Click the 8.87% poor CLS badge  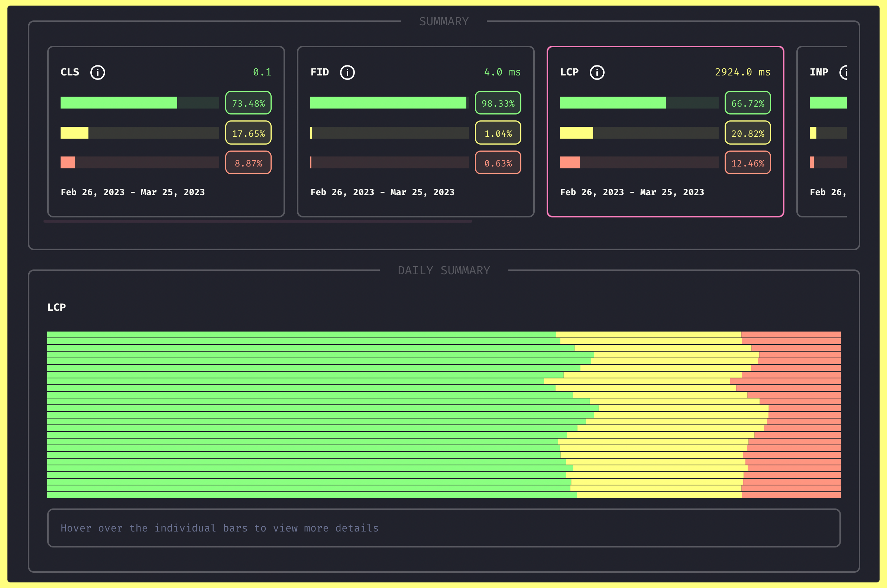tap(248, 163)
